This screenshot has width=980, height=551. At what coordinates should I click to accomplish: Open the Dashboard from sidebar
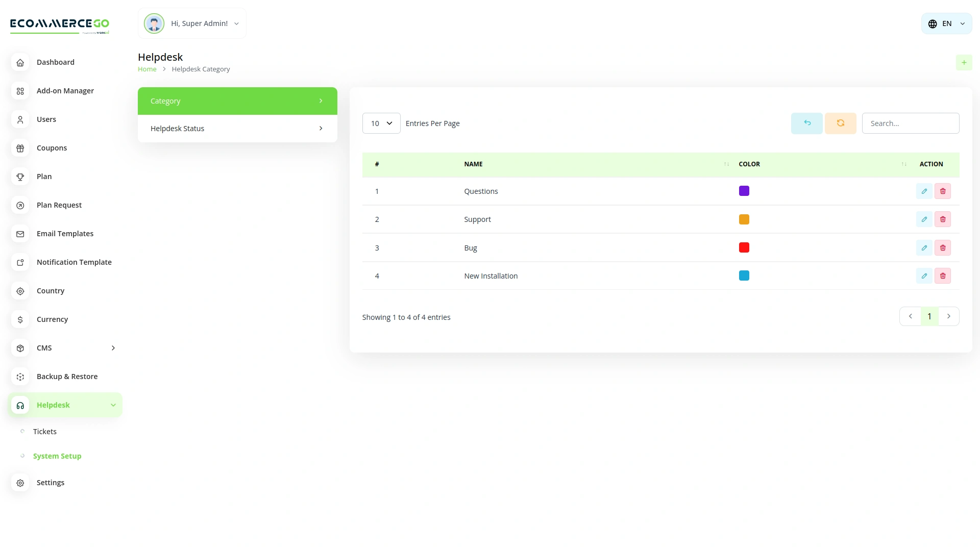pos(56,62)
